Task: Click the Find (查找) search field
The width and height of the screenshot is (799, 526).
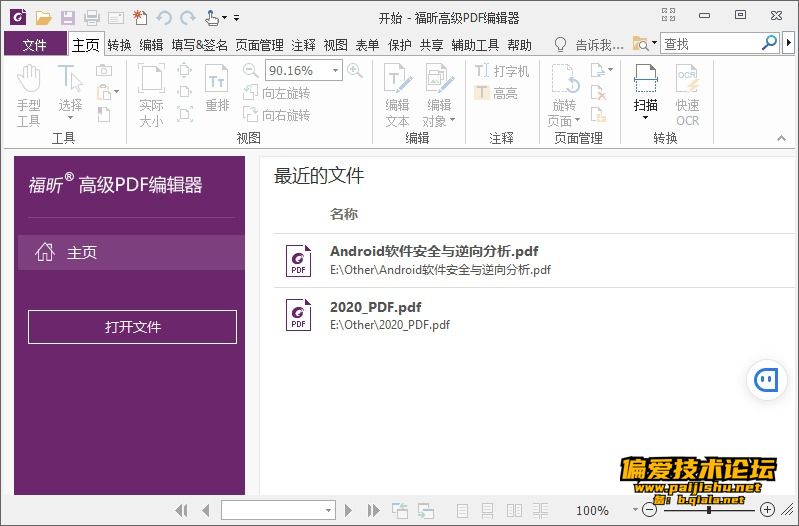Action: click(x=711, y=44)
